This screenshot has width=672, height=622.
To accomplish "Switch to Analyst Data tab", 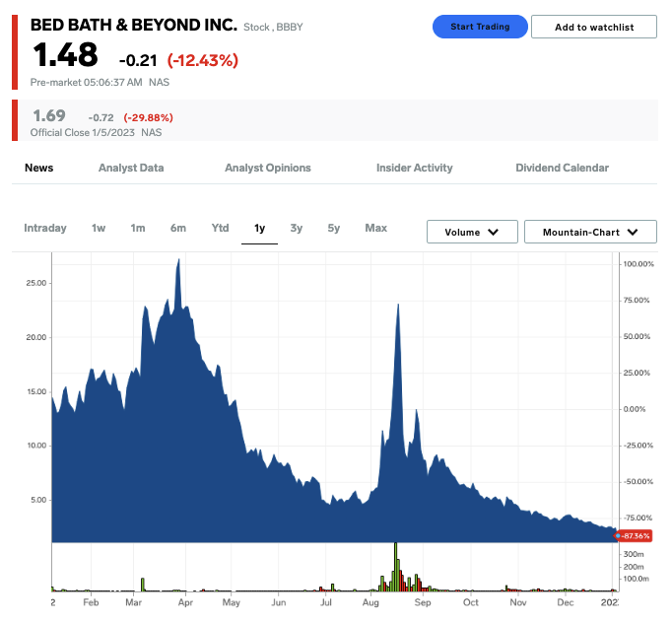I will [131, 168].
